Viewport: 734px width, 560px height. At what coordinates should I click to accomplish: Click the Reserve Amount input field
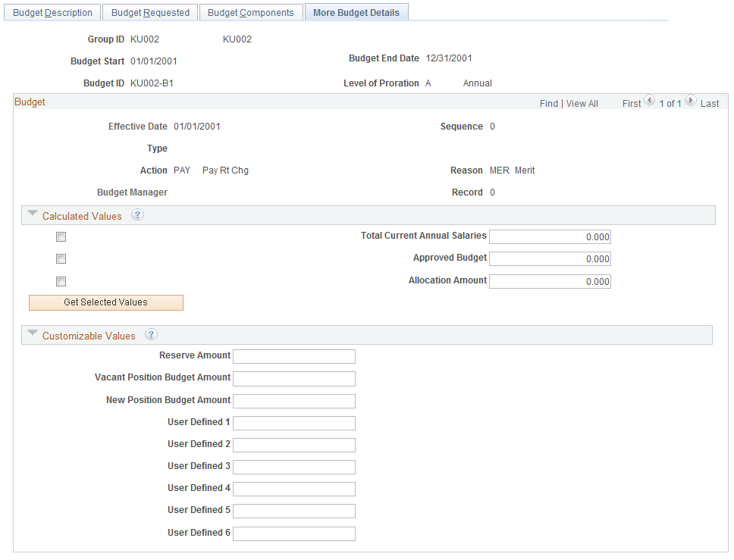coord(294,356)
